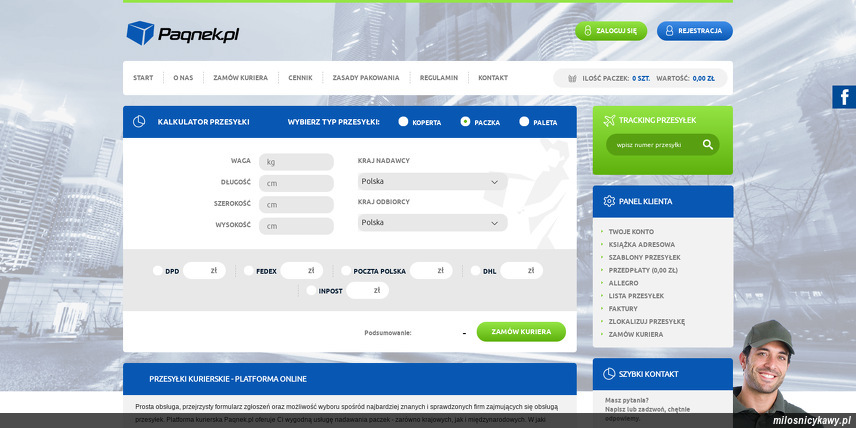Screen dimensions: 856x428
Task: Click the Zaloguj Się button
Action: pos(611,31)
